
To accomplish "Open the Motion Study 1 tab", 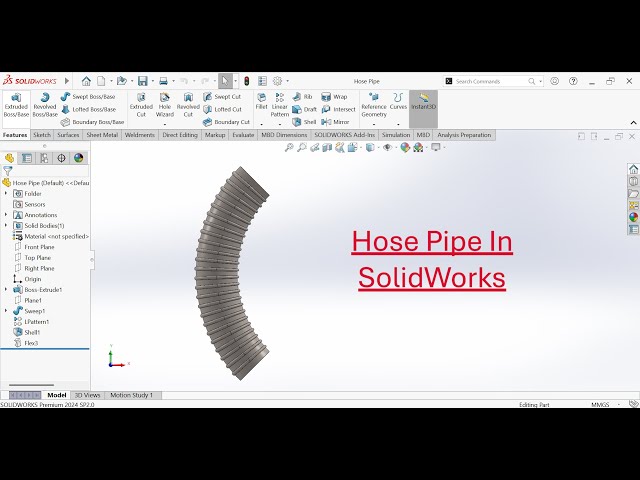I will 132,395.
